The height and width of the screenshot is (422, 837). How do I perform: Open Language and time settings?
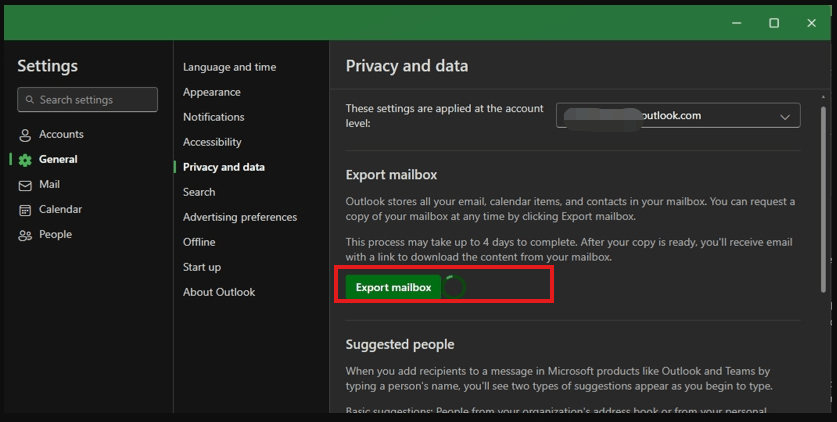point(230,67)
